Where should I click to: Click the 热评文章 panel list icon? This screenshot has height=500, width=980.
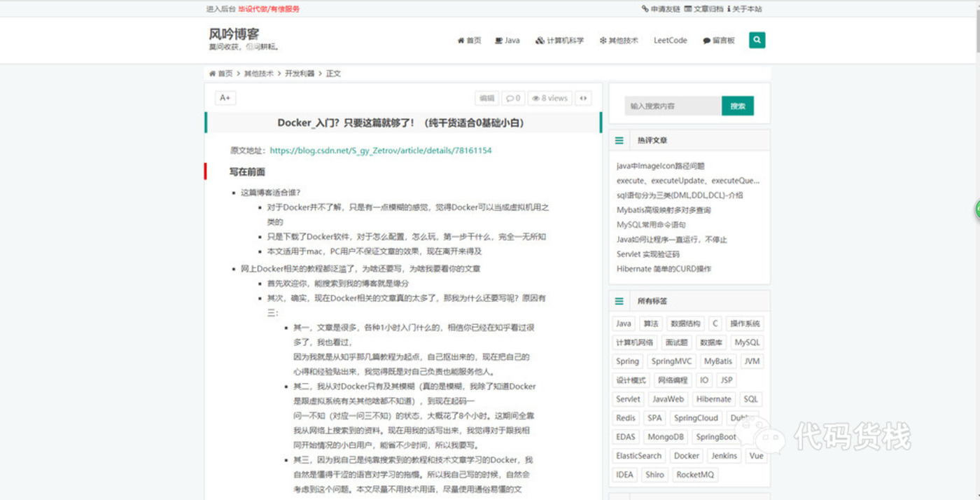coord(619,140)
